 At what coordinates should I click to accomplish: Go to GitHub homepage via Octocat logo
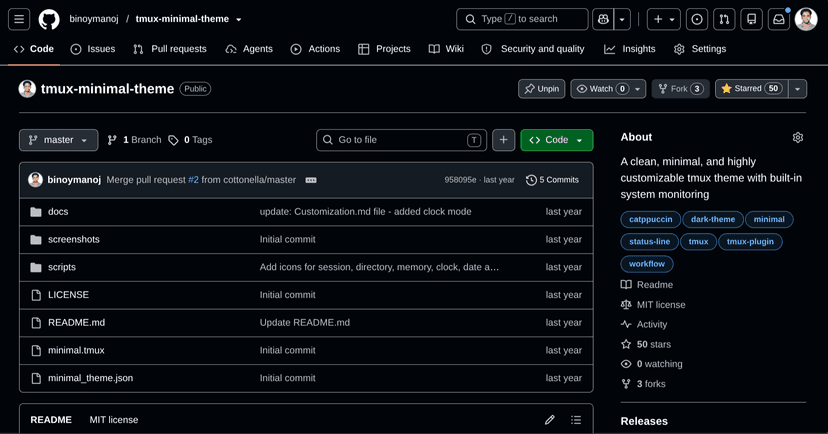pyautogui.click(x=49, y=20)
